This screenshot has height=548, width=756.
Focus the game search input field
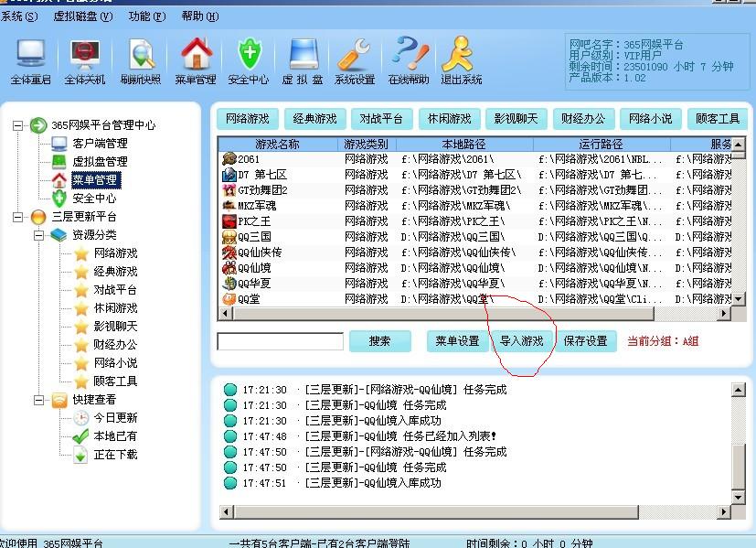(280, 341)
